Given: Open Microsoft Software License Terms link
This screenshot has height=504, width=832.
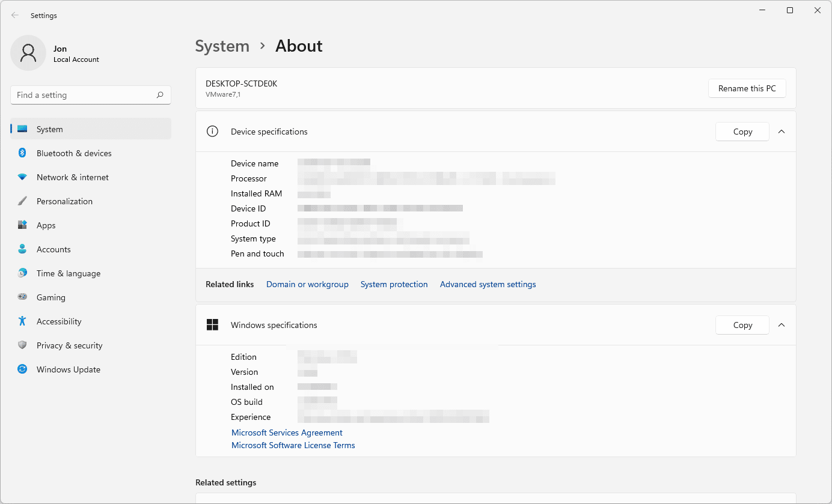Looking at the screenshot, I should (293, 445).
